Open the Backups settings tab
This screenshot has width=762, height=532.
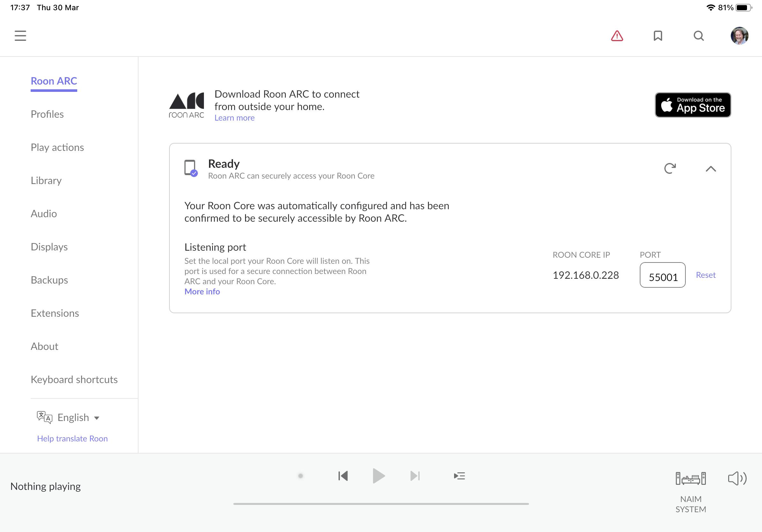coord(49,280)
